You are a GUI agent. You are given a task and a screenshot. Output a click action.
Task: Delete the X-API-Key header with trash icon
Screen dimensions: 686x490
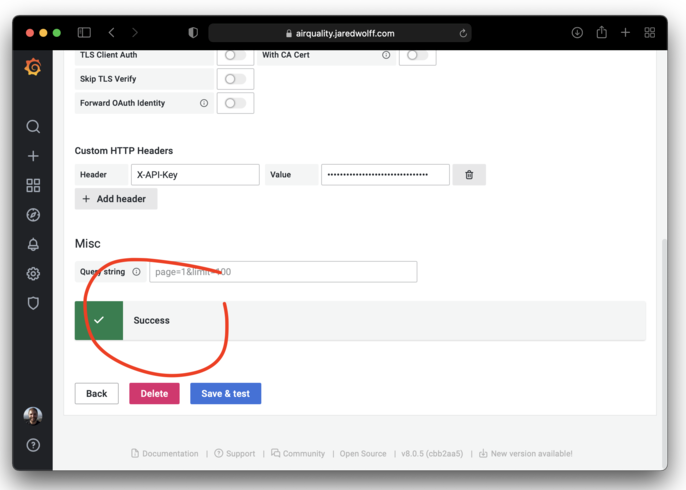(468, 175)
